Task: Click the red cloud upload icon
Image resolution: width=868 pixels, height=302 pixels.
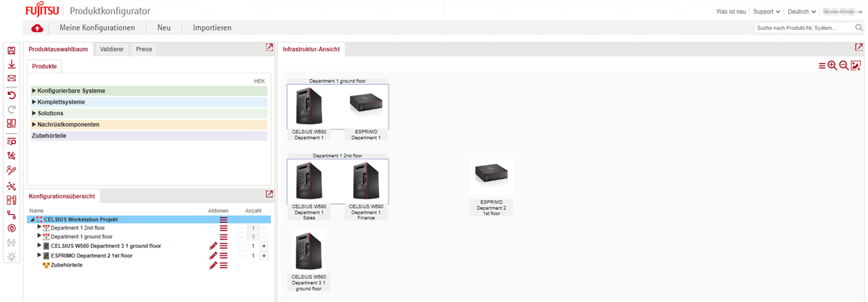Action: [x=38, y=28]
